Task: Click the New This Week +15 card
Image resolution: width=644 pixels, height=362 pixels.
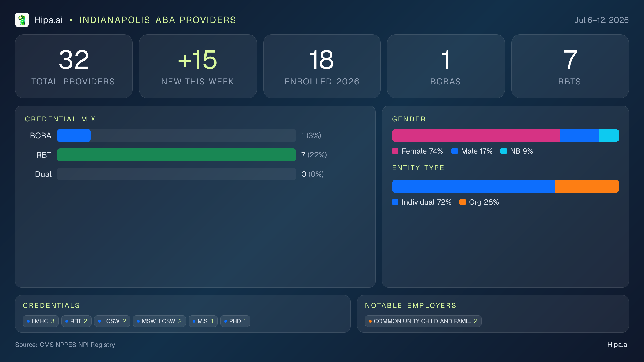Action: [x=198, y=66]
